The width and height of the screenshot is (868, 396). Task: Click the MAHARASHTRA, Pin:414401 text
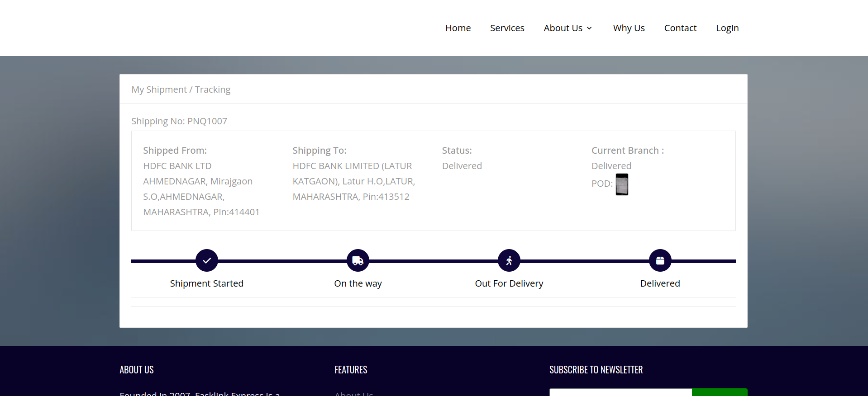pyautogui.click(x=201, y=212)
